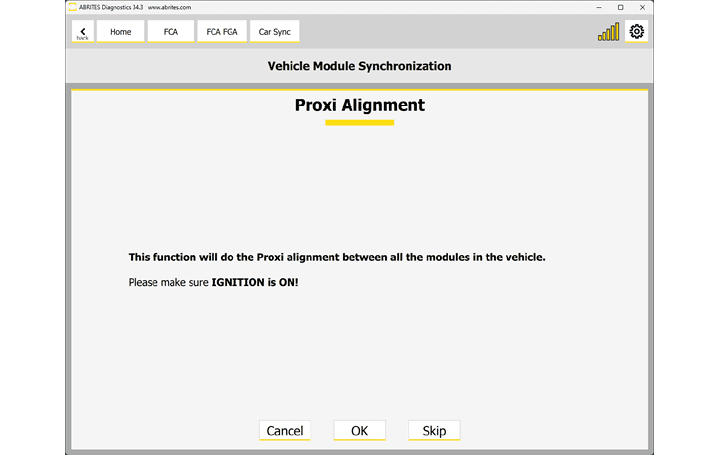The height and width of the screenshot is (455, 719).
Task: Click the Vehicle Module Synchronization title
Action: [359, 66]
